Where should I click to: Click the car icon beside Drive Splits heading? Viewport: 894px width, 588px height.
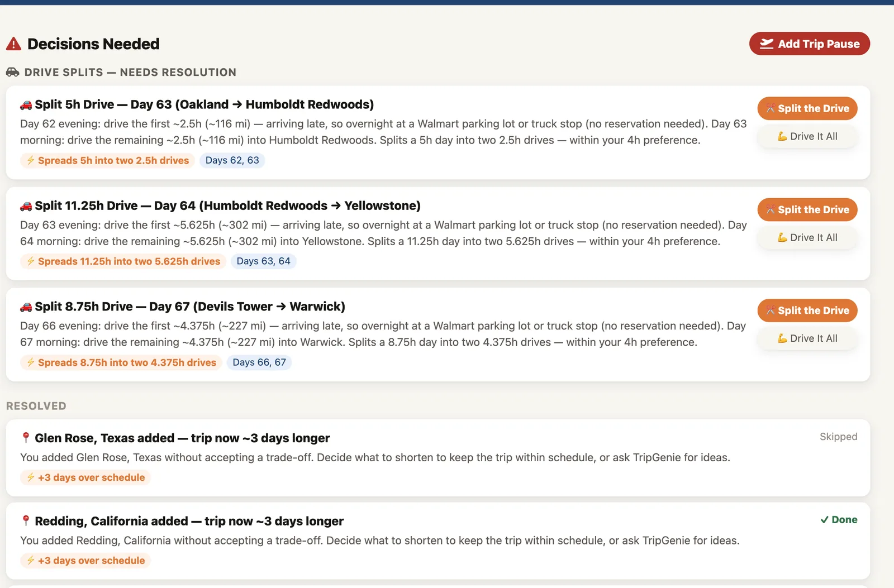(12, 72)
